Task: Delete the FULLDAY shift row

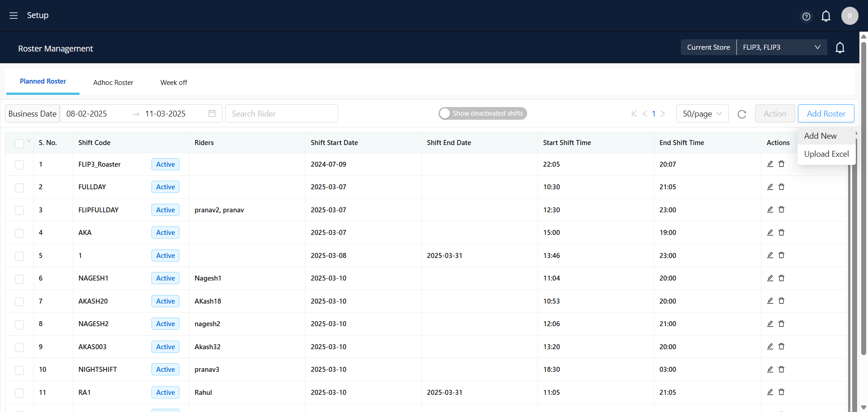Action: [781, 187]
